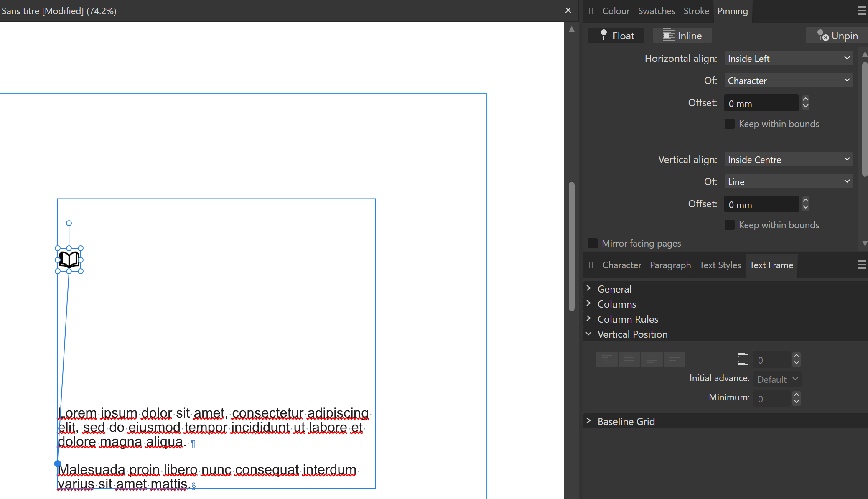868x499 pixels.
Task: Decrease horizontal offset with down stepper
Action: (x=806, y=107)
